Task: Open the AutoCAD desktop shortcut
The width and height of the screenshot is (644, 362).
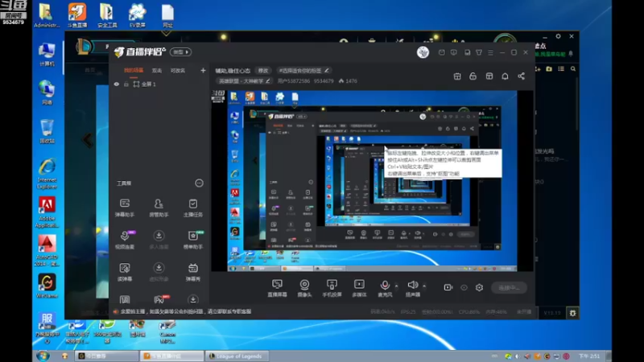Action: [47, 251]
